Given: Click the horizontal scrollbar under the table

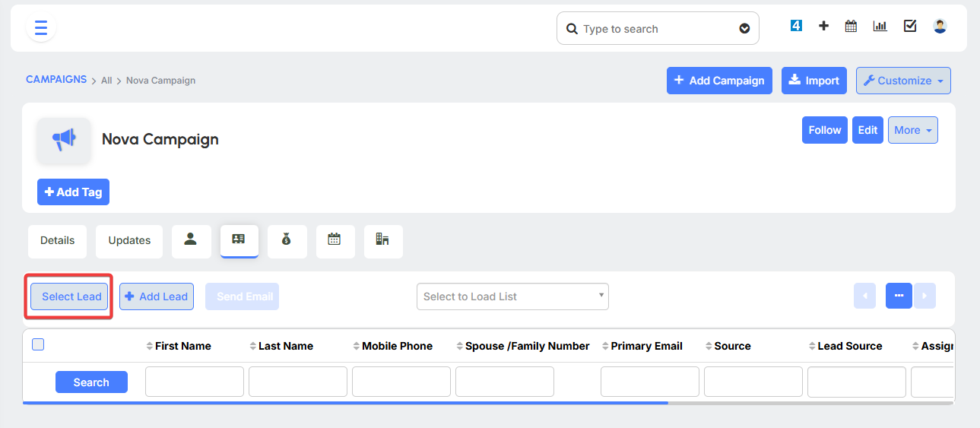Looking at the screenshot, I should pyautogui.click(x=345, y=403).
